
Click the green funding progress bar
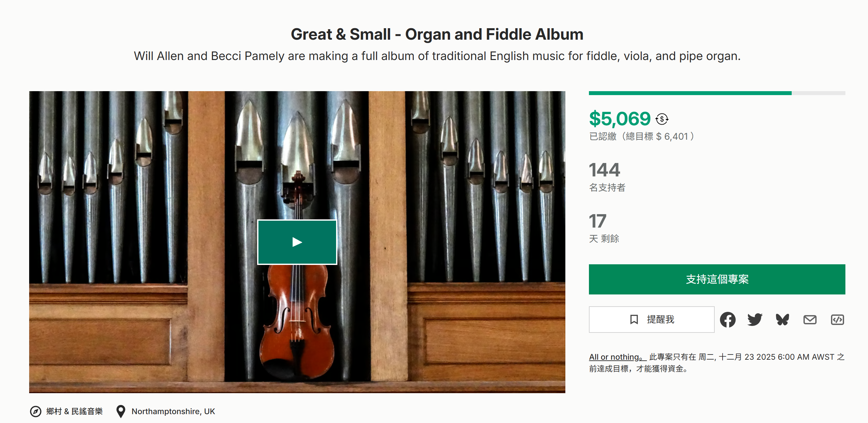(690, 93)
